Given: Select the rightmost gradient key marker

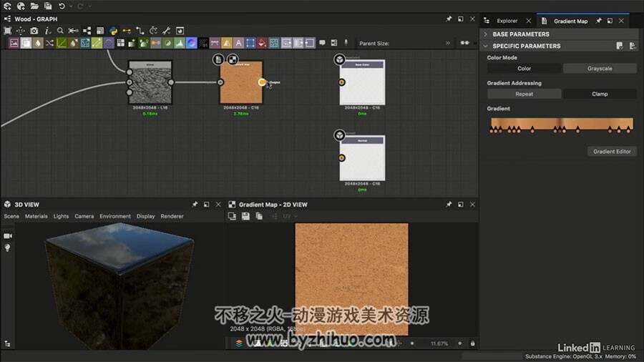Looking at the screenshot, I should [628, 130].
